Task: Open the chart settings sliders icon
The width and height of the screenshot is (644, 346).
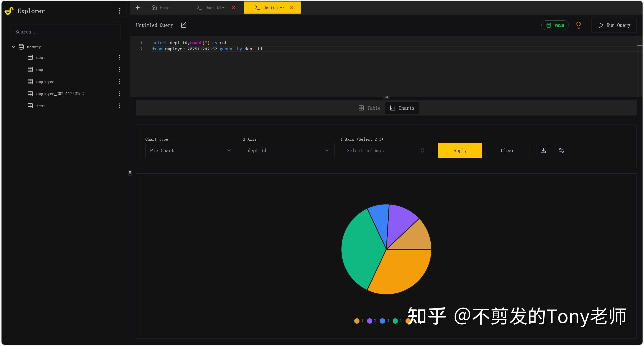Action: [x=561, y=150]
